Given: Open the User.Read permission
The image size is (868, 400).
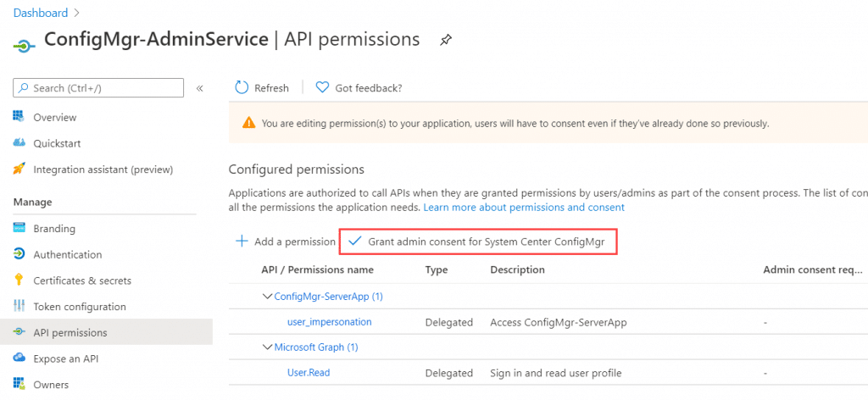Looking at the screenshot, I should (x=309, y=373).
